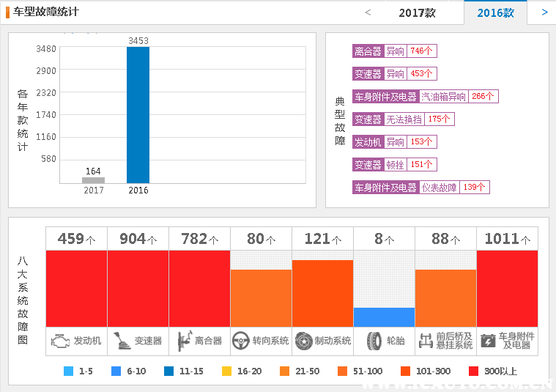This screenshot has height=392, width=556.
Task: Click the gray 2017 bar in chart
Action: 93,180
